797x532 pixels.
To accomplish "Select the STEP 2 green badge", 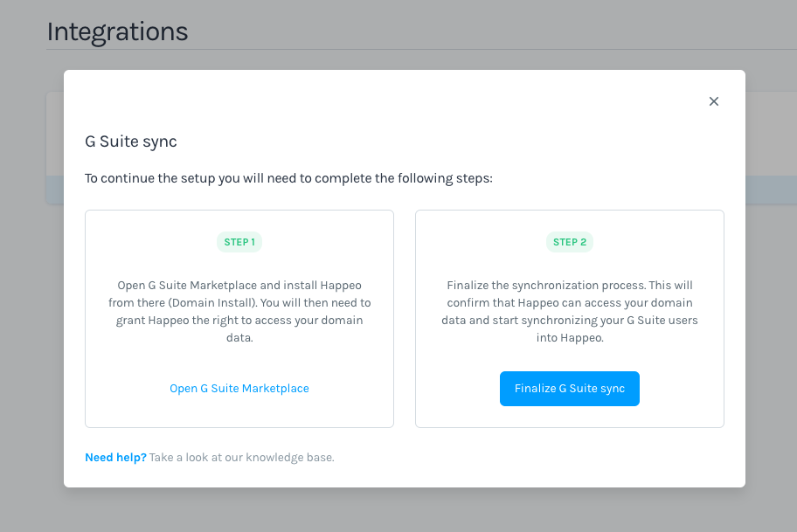I will [570, 242].
